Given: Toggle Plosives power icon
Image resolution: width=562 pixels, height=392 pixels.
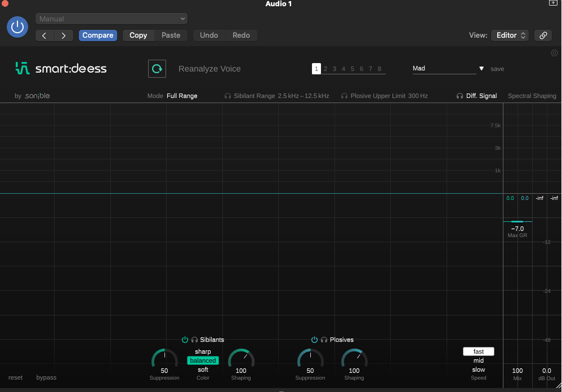Looking at the screenshot, I should [314, 340].
